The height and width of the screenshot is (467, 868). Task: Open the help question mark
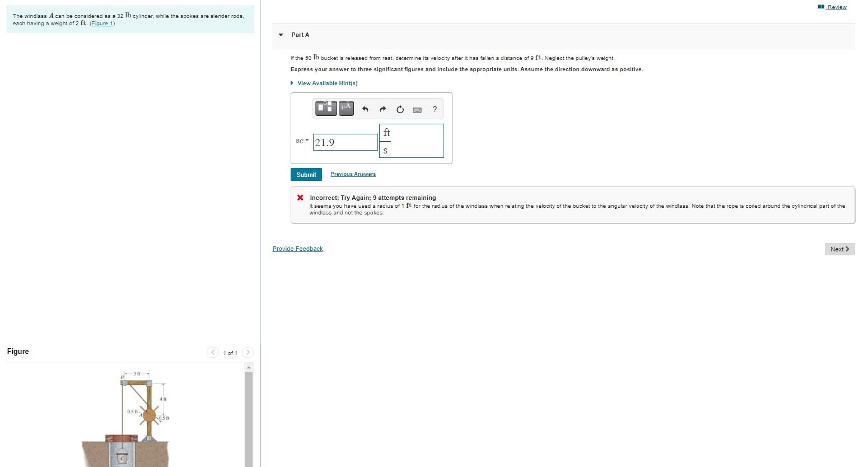pos(435,109)
